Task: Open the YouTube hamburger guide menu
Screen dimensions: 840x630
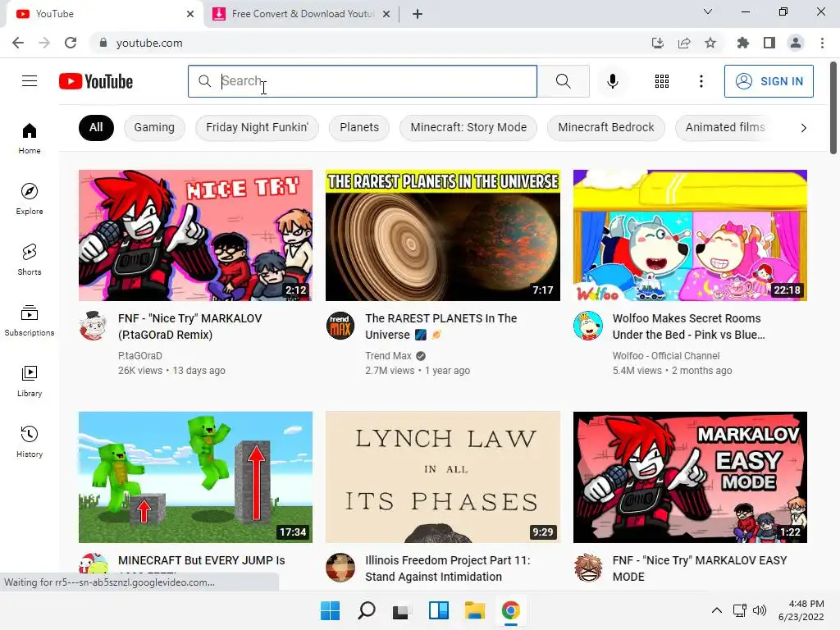Action: pyautogui.click(x=30, y=81)
